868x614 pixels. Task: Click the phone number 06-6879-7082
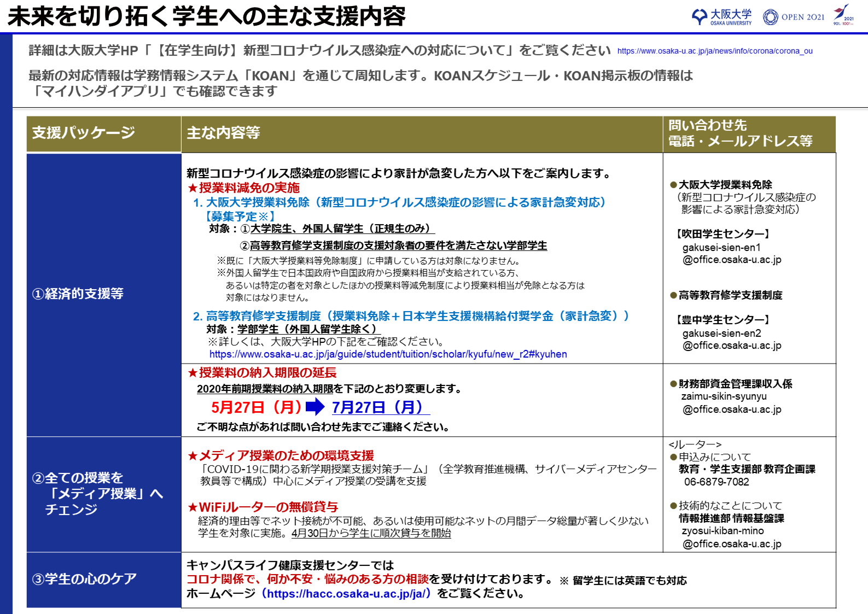point(716,482)
